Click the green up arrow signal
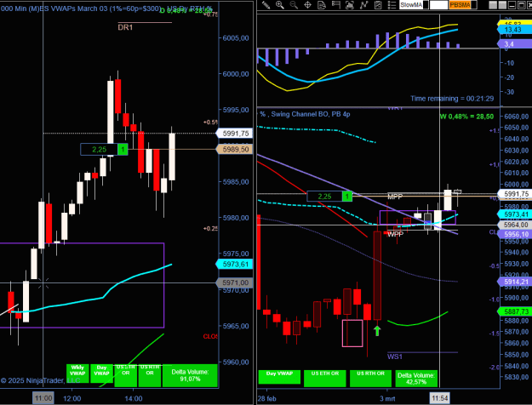This screenshot has height=405, width=532. click(377, 331)
